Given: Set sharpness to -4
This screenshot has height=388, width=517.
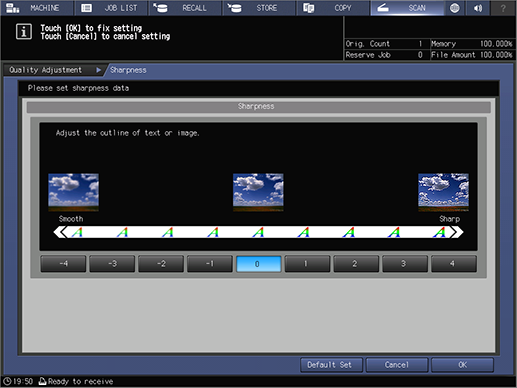Looking at the screenshot, I should [x=63, y=264].
